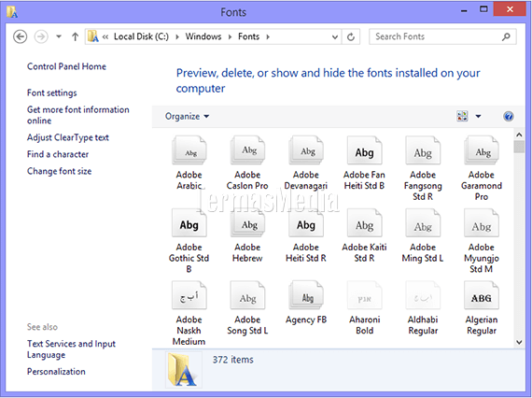
Task: Open Font settings link
Action: pos(52,92)
